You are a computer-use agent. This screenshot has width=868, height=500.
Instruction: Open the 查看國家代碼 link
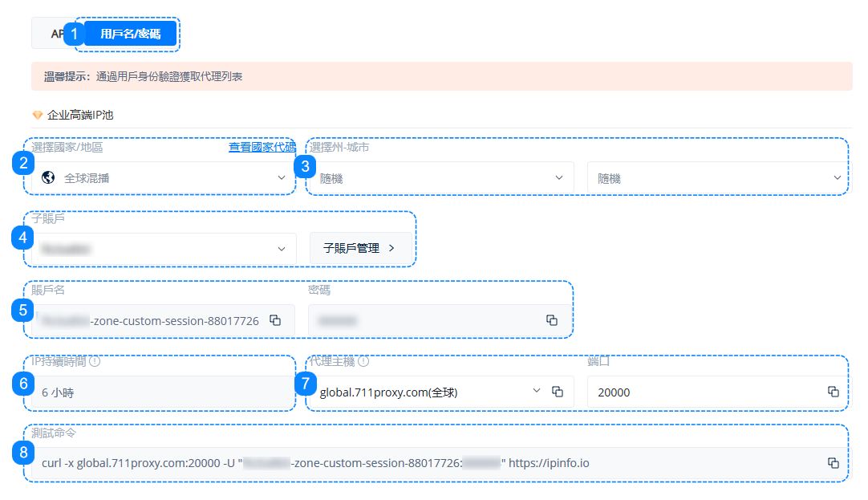[x=262, y=147]
